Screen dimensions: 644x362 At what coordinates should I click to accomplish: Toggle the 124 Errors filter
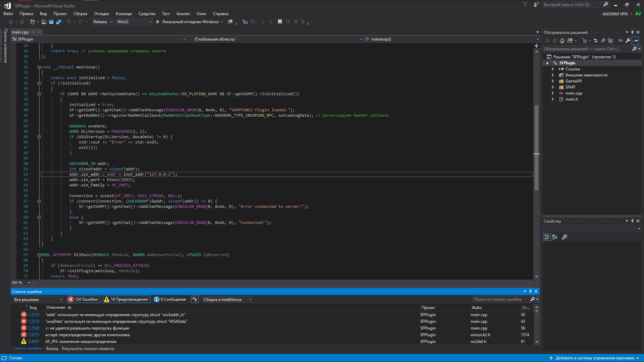[83, 299]
